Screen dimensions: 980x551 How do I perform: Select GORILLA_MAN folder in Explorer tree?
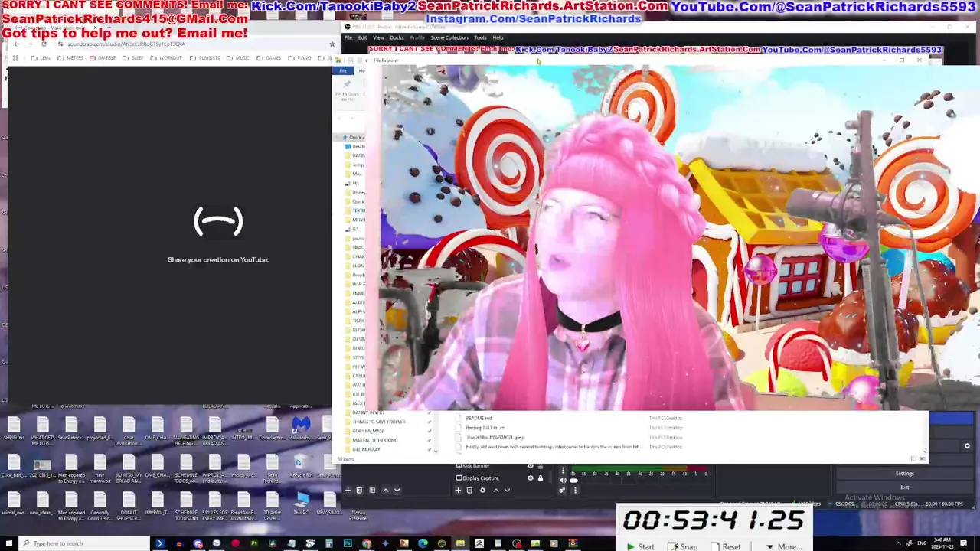point(367,431)
